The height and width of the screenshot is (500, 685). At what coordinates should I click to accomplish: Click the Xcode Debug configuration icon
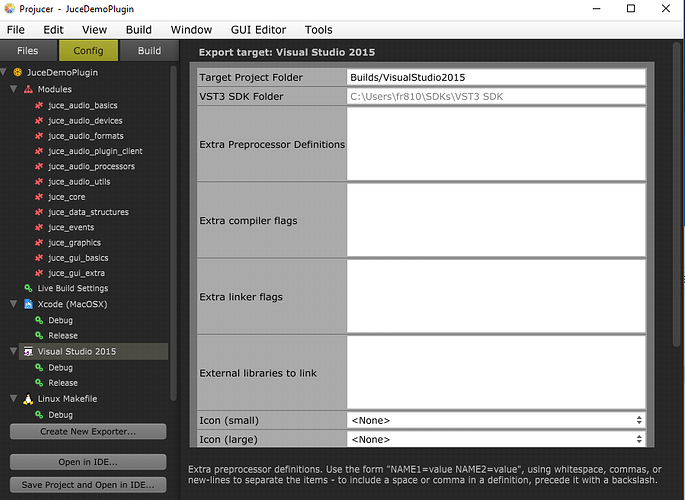click(39, 320)
